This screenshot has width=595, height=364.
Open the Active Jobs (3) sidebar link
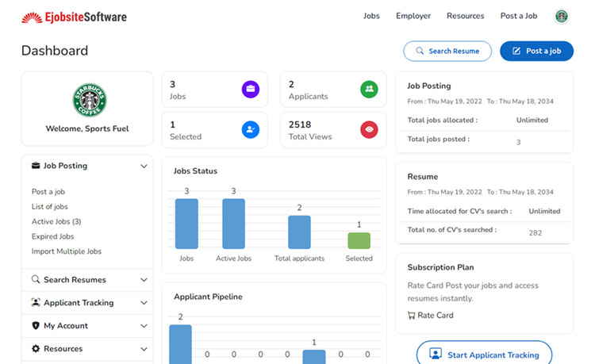coord(56,221)
